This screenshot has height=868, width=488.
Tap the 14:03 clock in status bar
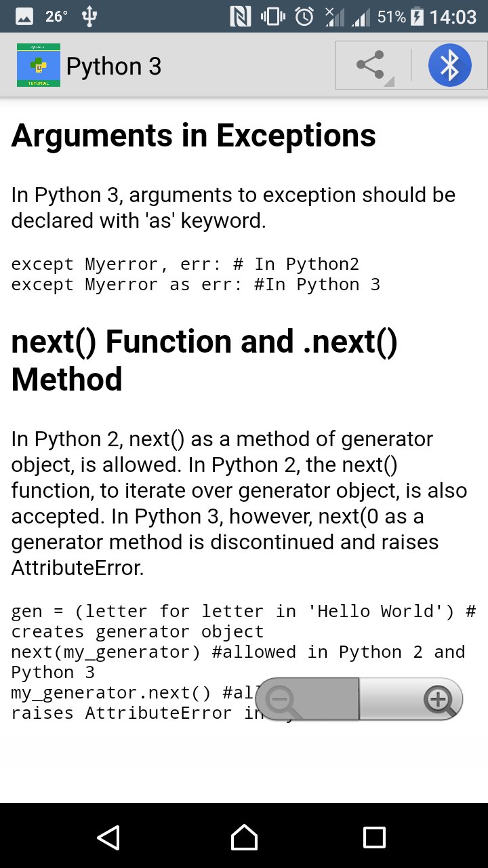(453, 16)
